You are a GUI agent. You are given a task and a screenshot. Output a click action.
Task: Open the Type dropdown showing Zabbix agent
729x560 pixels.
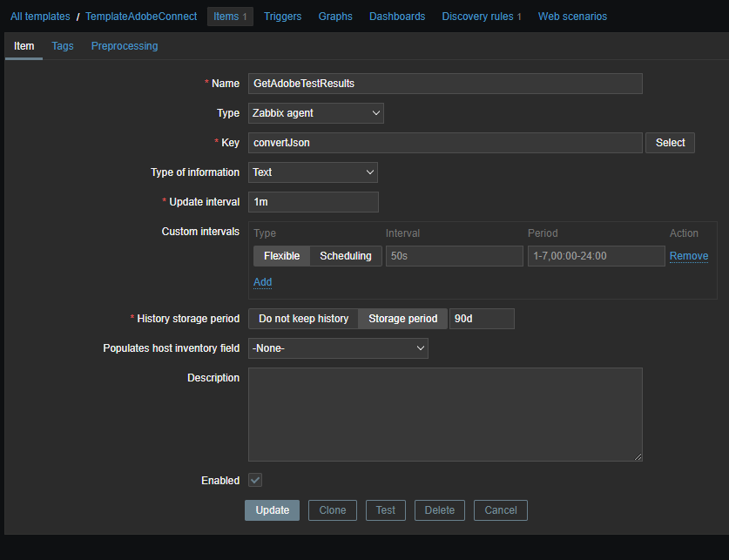pos(315,113)
